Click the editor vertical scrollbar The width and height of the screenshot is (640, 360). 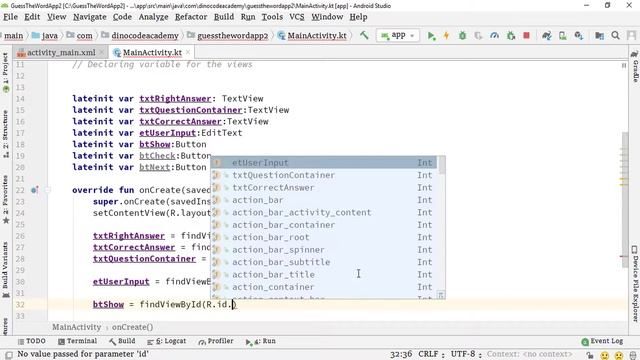[624, 200]
